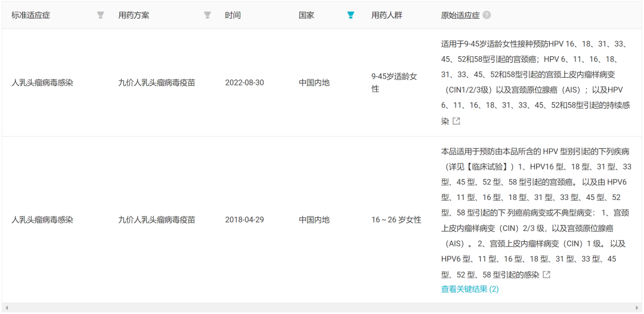Select first row 人乳头瘤病毒感染 cell
Screen dimensions: 644x314
pyautogui.click(x=42, y=82)
